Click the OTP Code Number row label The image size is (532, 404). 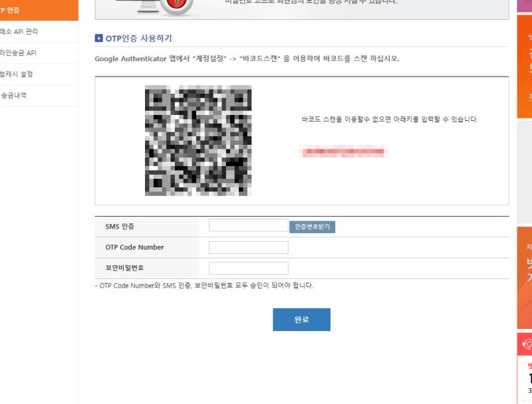134,247
